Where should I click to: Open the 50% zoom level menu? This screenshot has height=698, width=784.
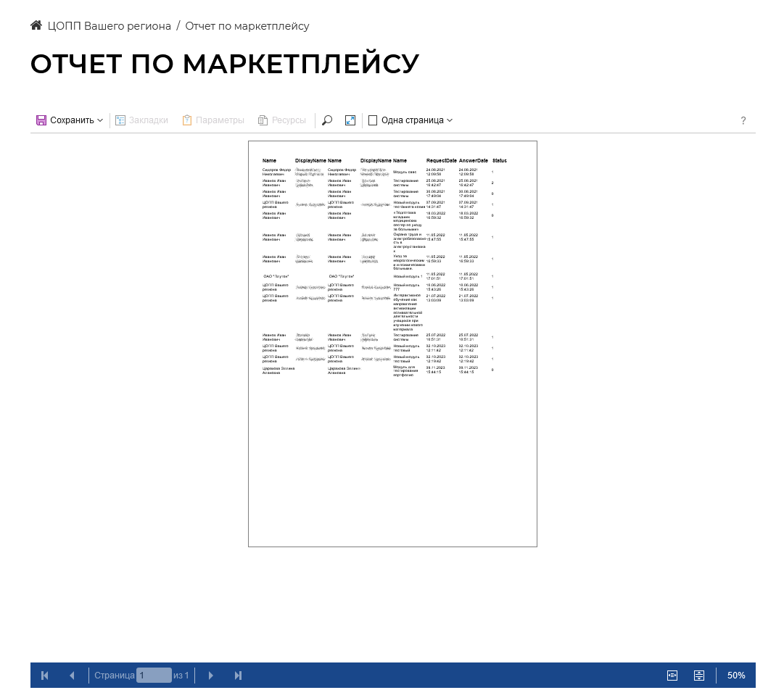[736, 676]
